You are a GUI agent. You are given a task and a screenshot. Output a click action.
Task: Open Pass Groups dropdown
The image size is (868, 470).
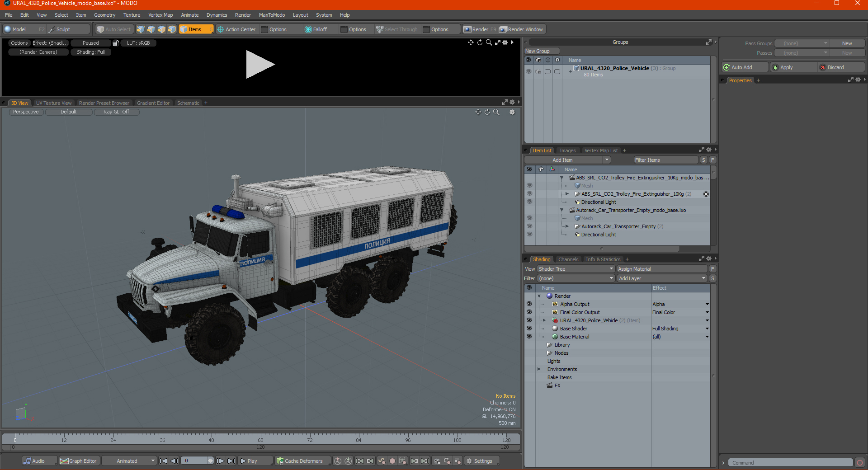pyautogui.click(x=802, y=43)
